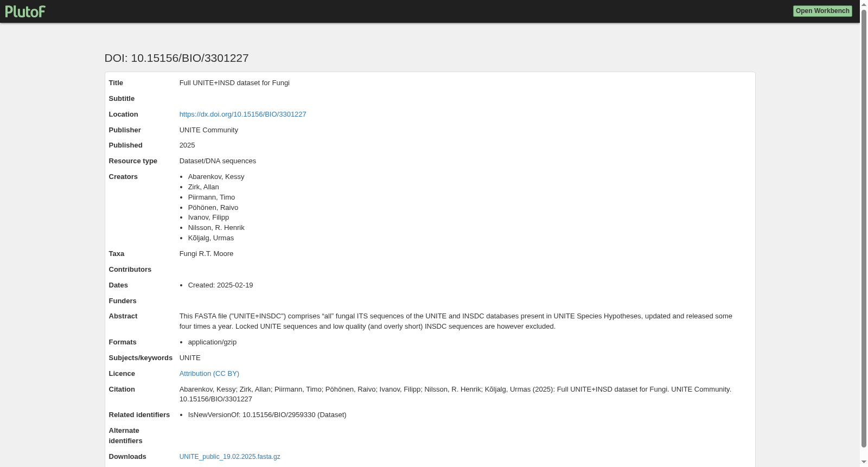The width and height of the screenshot is (868, 467).
Task: Click the 'Taxa' field label
Action: [117, 254]
